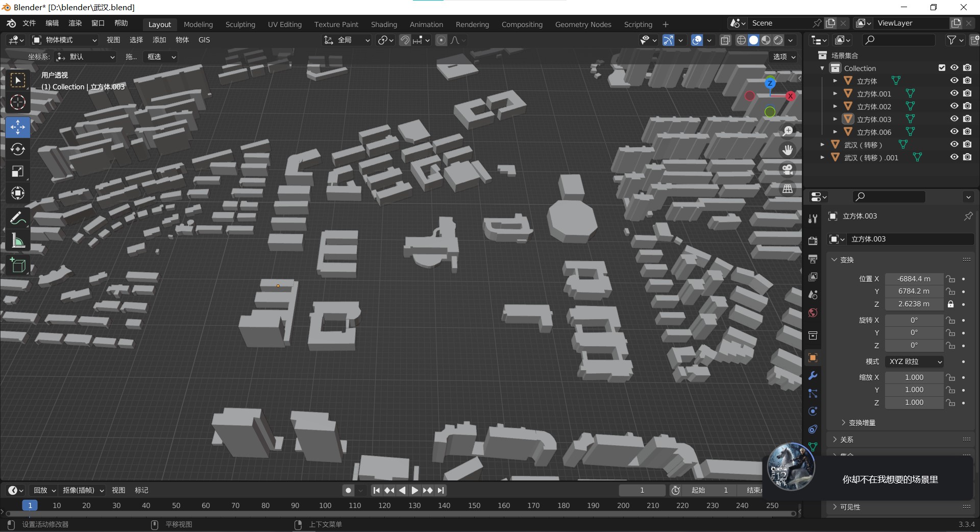Select the Move tool
Viewport: 980px width, 532px height.
click(x=17, y=127)
